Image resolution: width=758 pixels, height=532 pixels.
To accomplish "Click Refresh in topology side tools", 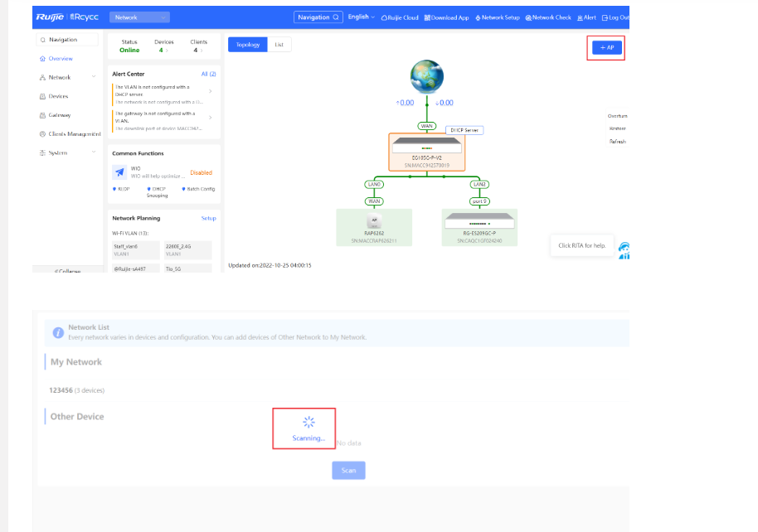I will pos(617,142).
